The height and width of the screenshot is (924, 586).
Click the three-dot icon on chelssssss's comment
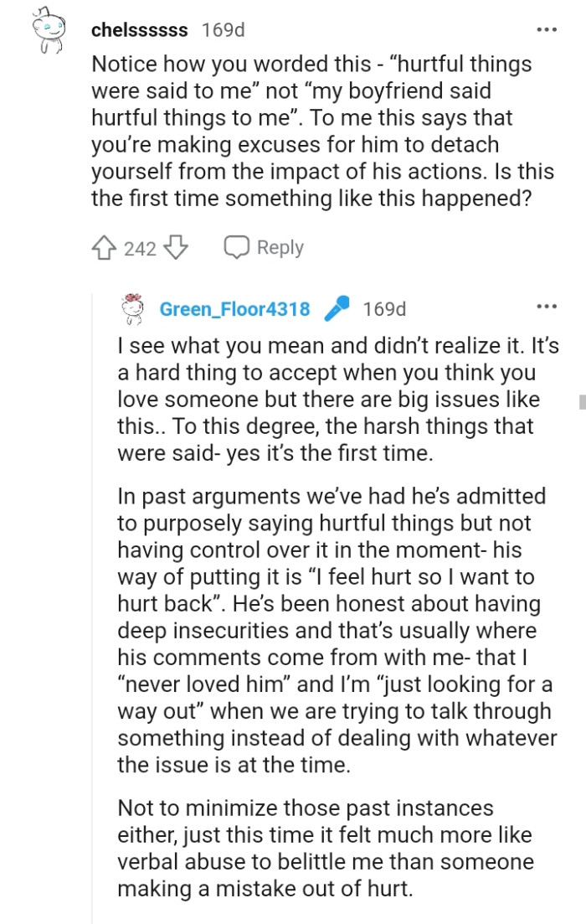(x=547, y=28)
